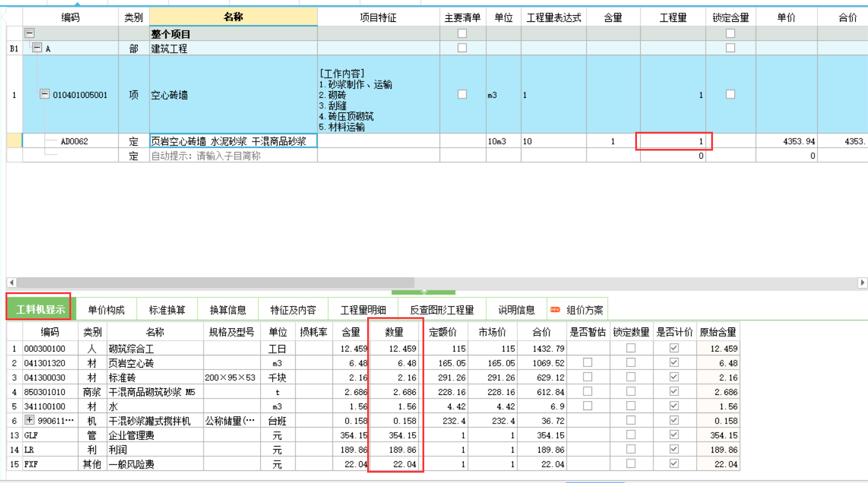Collapse item 010401005001 空心砖墙
Image resolution: width=868 pixels, height=483 pixels.
point(45,94)
